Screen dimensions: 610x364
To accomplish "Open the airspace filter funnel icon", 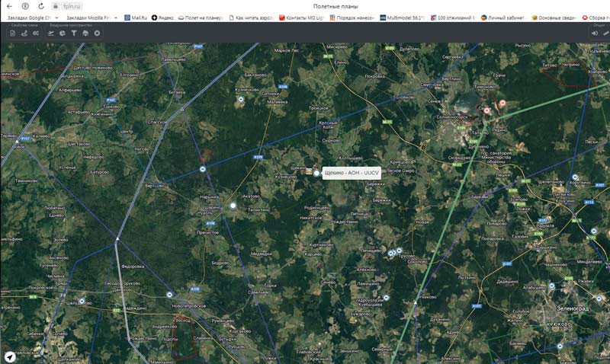I will [x=74, y=34].
